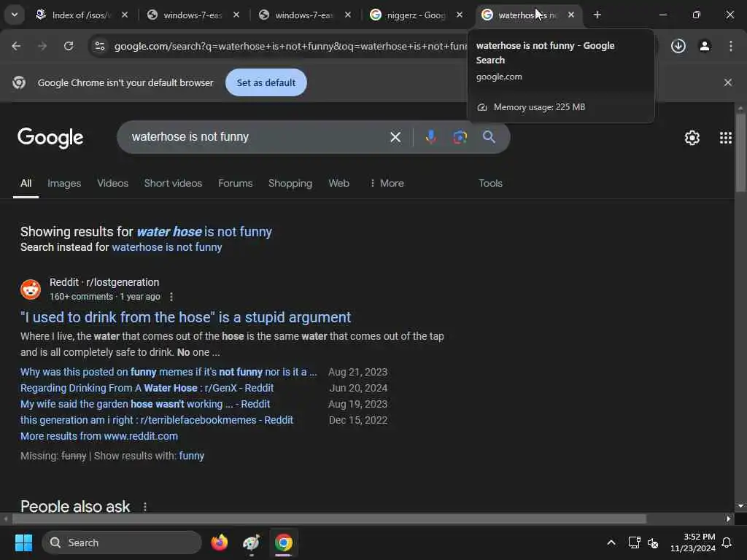Open the tab search dropdown arrow
This screenshot has height=560, width=747.
point(15,15)
